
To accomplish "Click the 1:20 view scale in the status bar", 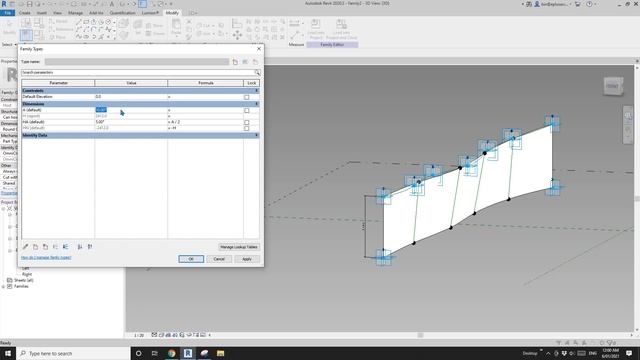I will pyautogui.click(x=139, y=335).
